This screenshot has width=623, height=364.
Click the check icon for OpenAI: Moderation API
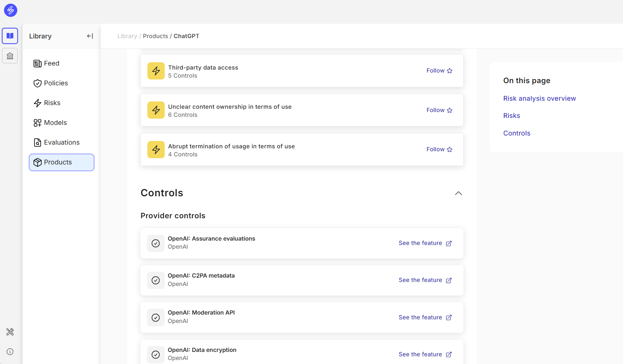pyautogui.click(x=155, y=317)
